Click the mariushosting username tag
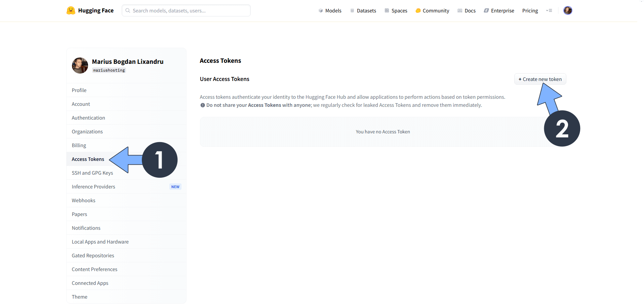 coord(109,70)
